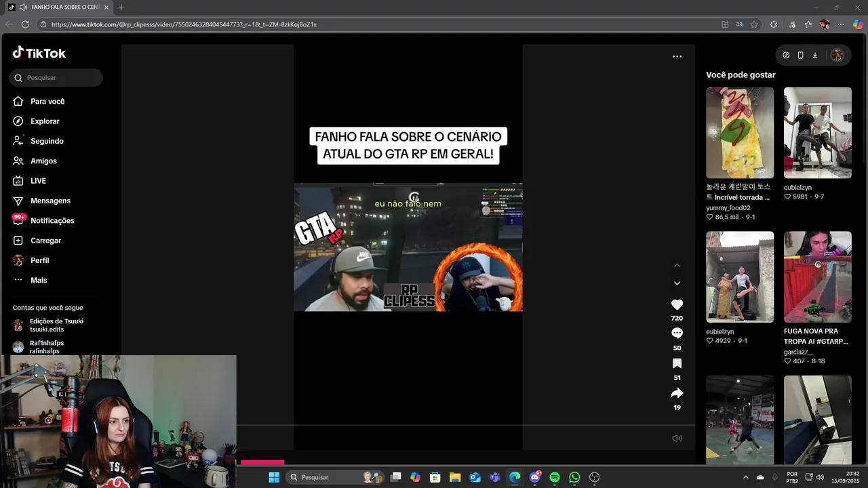Open eubielzyn video with 4929 likes

tap(740, 277)
